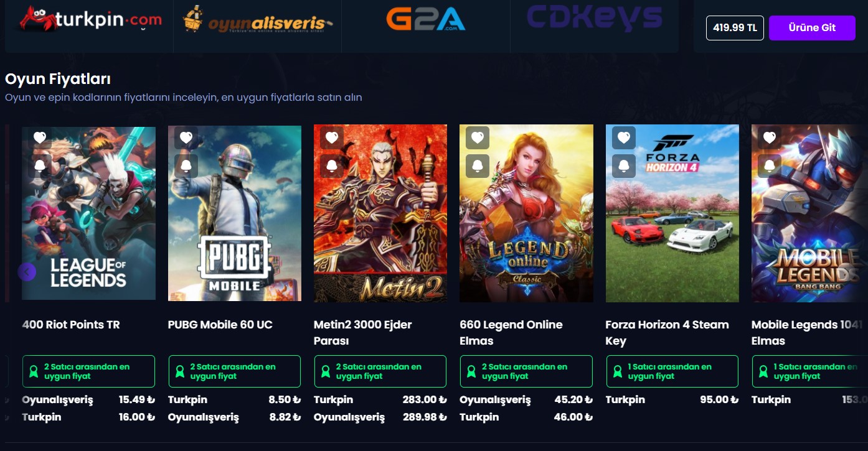Image resolution: width=868 pixels, height=451 pixels.
Task: Go to previous games with carousel left arrow
Action: [27, 272]
